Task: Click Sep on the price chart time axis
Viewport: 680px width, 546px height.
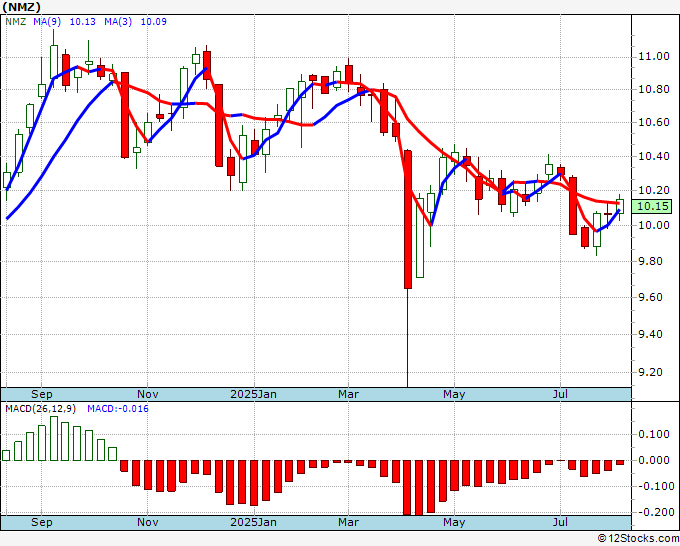Action: (x=42, y=394)
